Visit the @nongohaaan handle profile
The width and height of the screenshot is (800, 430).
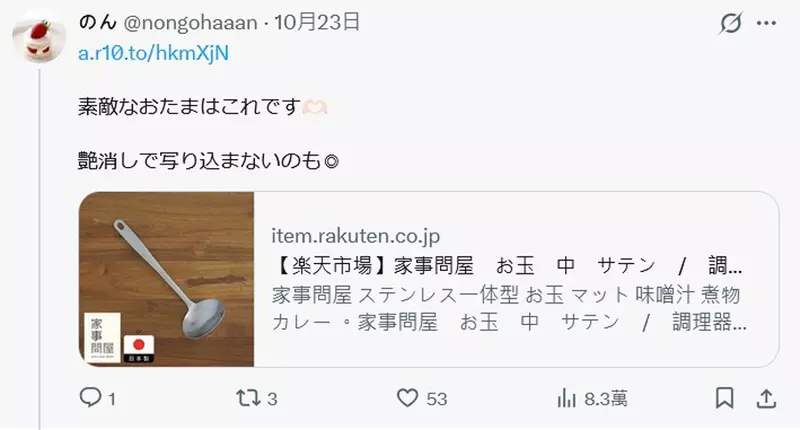(x=190, y=23)
